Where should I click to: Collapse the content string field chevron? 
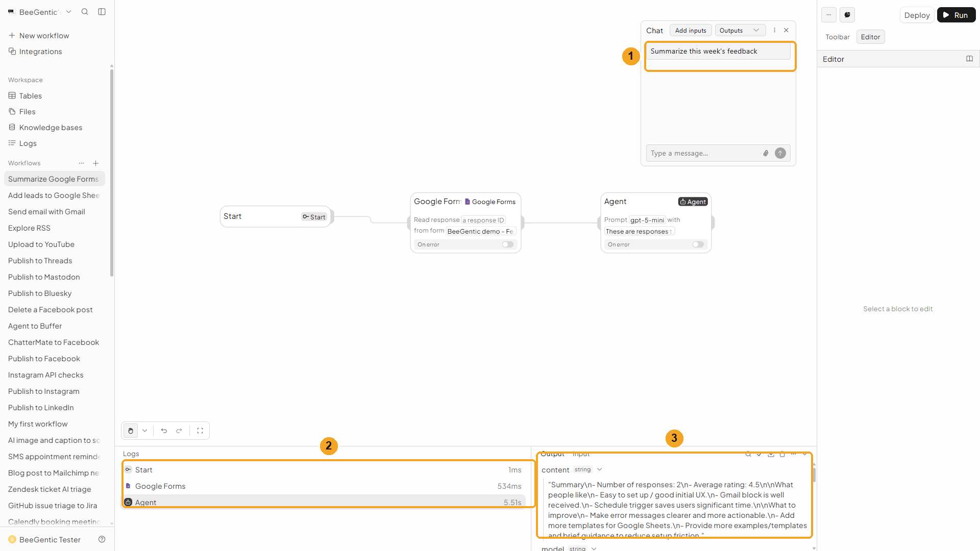[600, 469]
